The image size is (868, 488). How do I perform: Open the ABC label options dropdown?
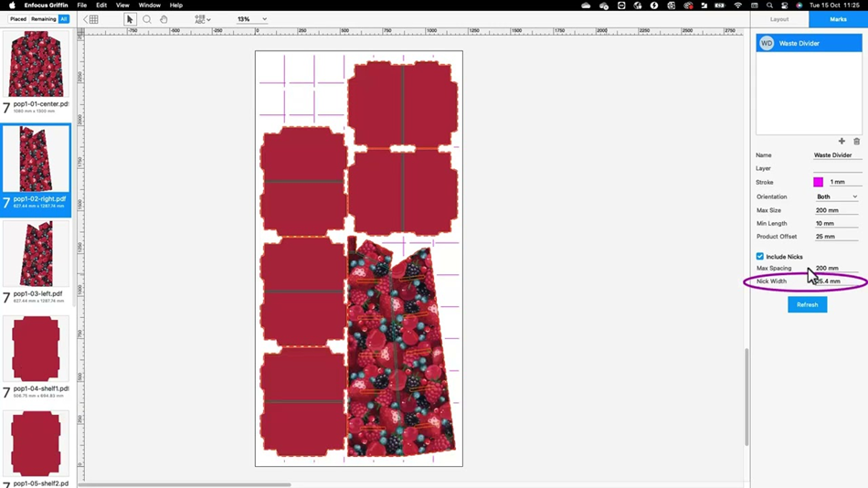(202, 19)
